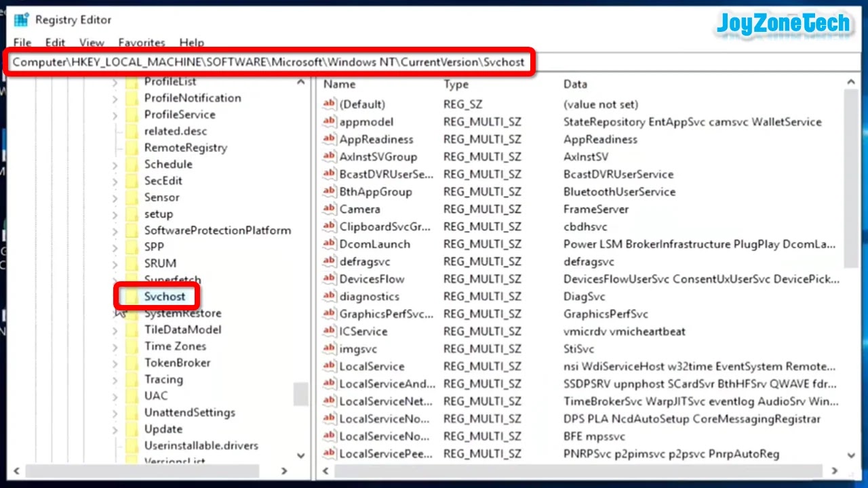Click the icon beside the LocalService value
868x488 pixels.
click(x=330, y=366)
